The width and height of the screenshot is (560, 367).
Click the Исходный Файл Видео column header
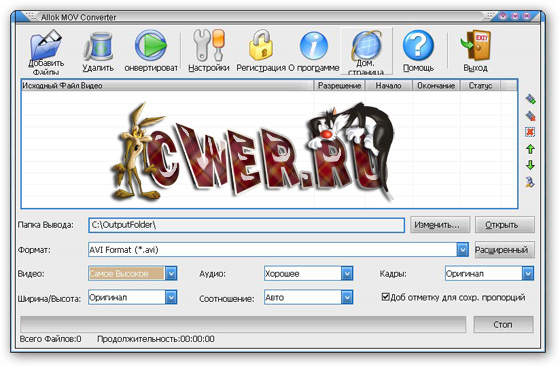click(x=168, y=86)
